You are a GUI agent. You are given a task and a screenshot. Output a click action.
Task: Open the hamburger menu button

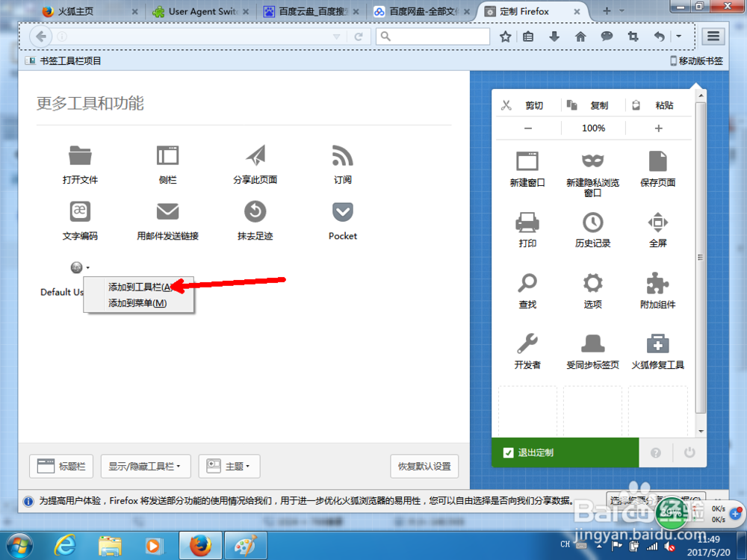713,36
